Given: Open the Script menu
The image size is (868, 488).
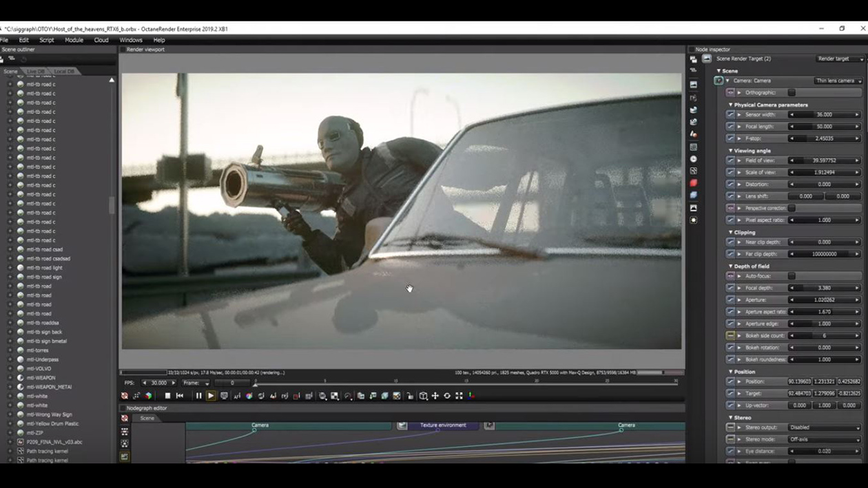Looking at the screenshot, I should pos(46,40).
